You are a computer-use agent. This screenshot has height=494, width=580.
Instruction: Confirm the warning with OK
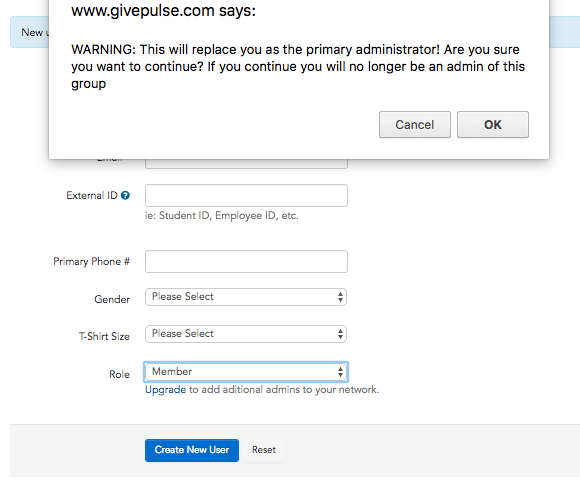[x=493, y=125]
